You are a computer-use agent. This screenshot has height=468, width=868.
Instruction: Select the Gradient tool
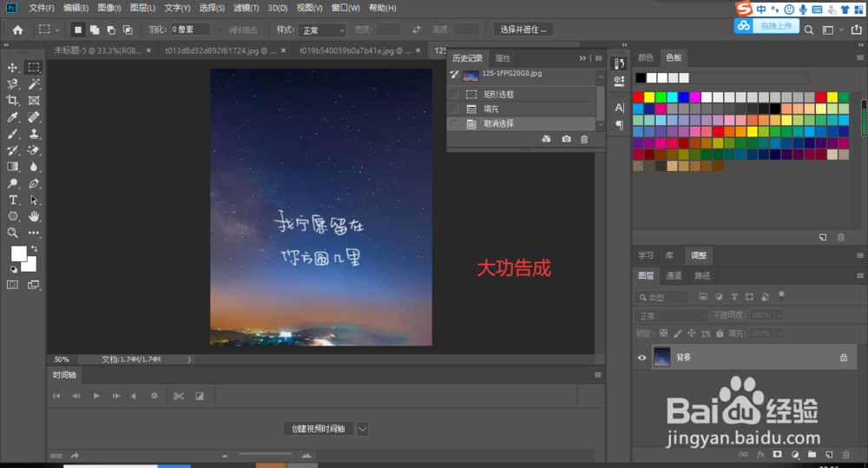(12, 167)
